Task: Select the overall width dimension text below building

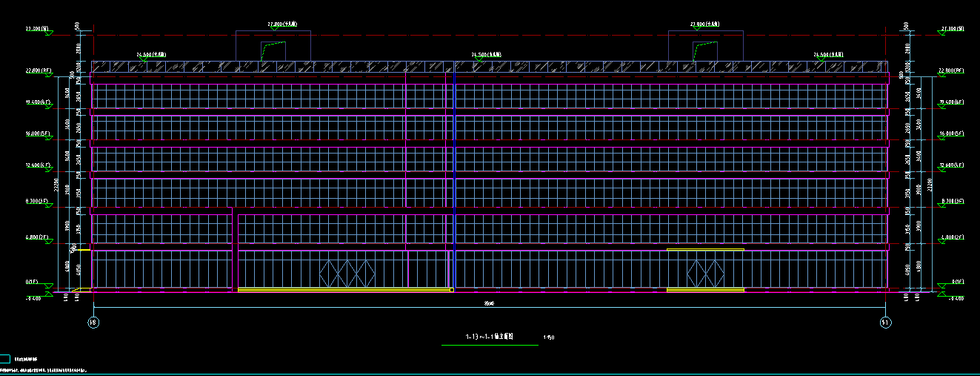Action: (x=489, y=303)
